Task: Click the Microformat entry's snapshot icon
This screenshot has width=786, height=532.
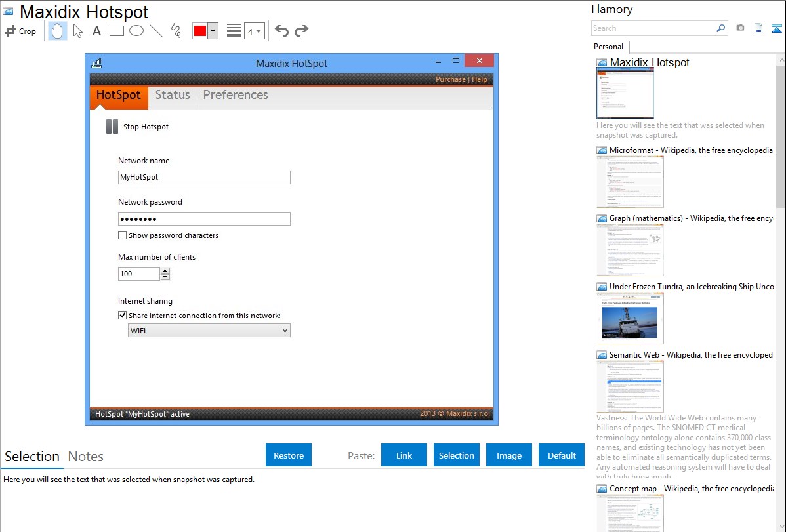Action: (x=602, y=150)
